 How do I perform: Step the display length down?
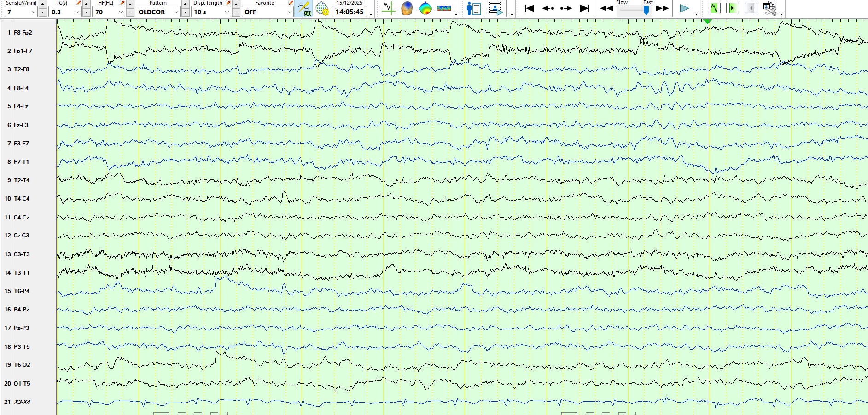point(236,12)
